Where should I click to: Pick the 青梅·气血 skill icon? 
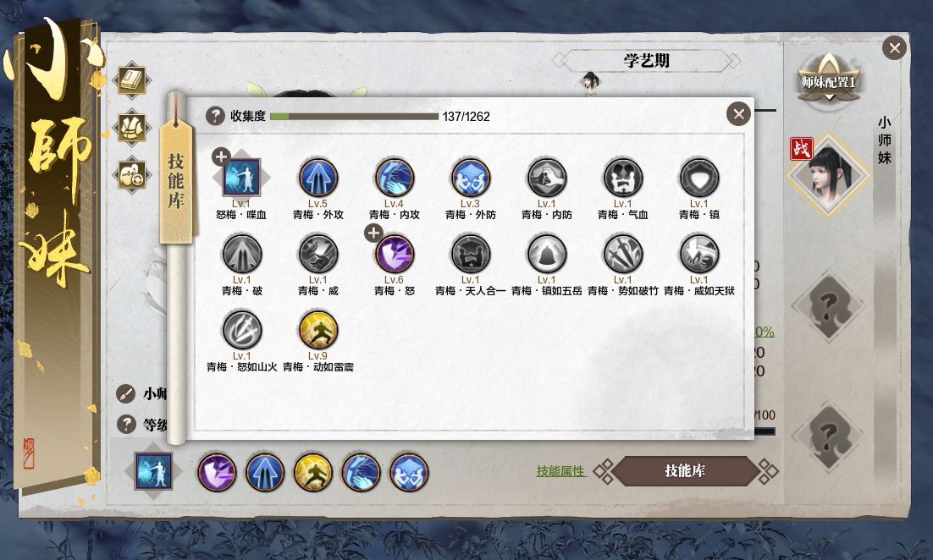pyautogui.click(x=622, y=177)
